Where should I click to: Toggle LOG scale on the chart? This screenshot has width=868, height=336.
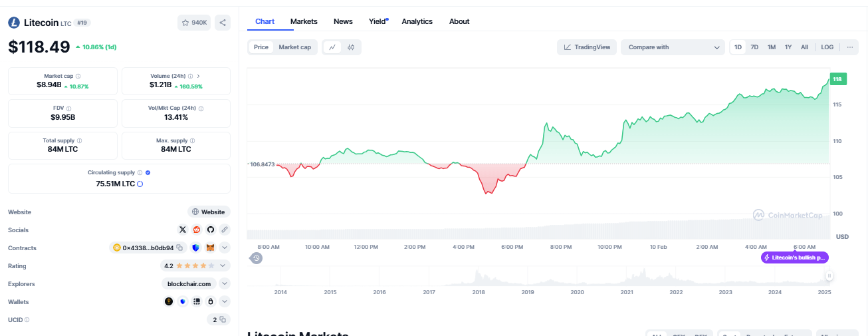pos(827,47)
